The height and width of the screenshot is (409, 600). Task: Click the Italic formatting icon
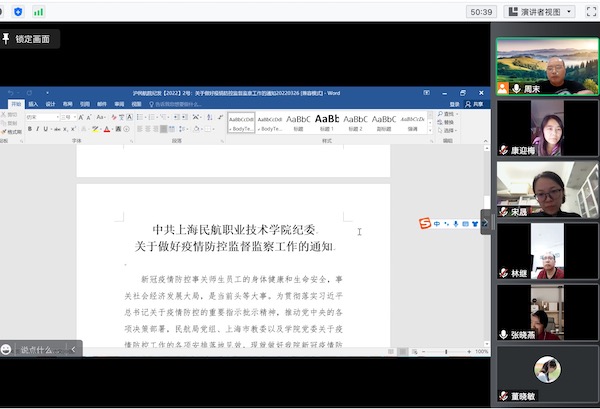pyautogui.click(x=38, y=129)
